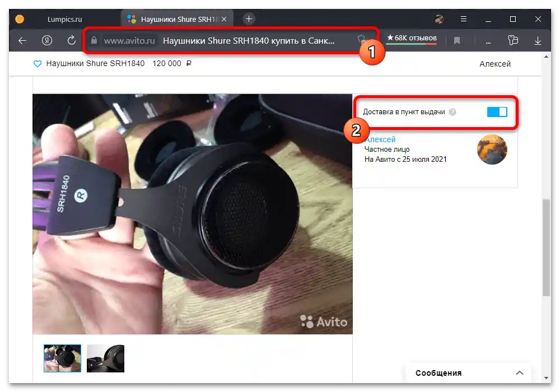Click the Алексей name in the page header
560x392 pixels.
click(x=495, y=64)
